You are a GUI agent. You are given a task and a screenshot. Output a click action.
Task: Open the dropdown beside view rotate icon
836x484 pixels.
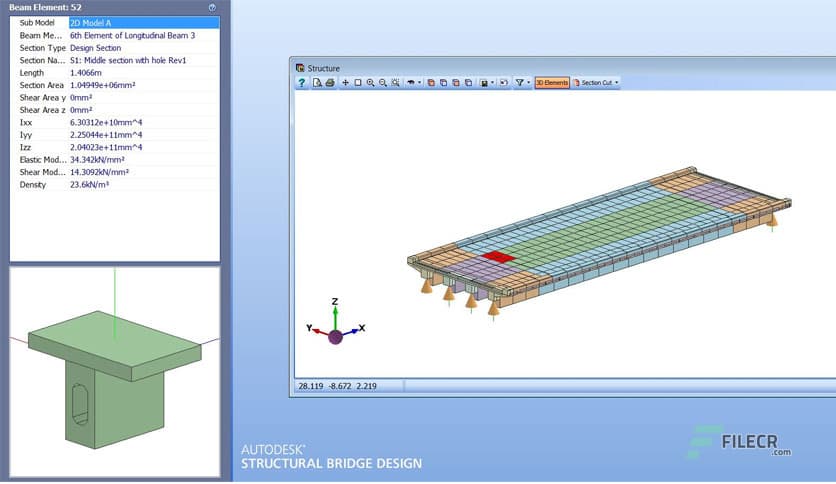pyautogui.click(x=420, y=83)
